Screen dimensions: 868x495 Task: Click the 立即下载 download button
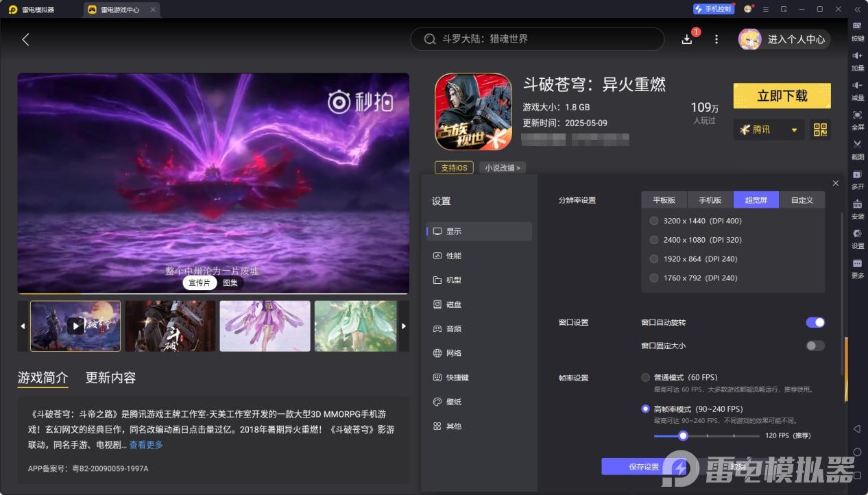[782, 96]
